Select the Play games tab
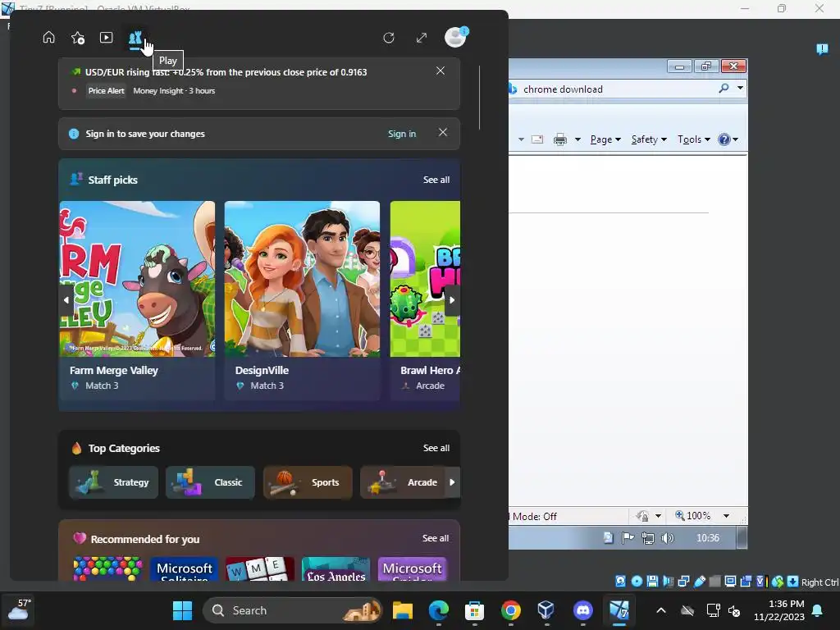Screen dimensions: 840x630 tap(135, 38)
